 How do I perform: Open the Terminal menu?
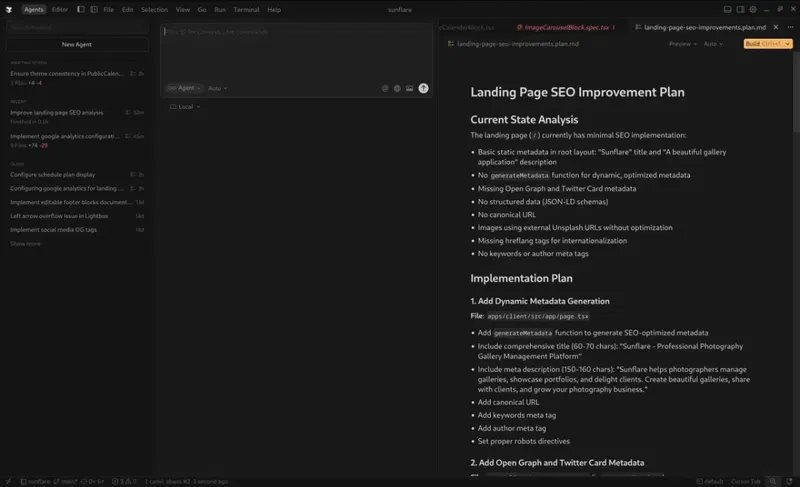pyautogui.click(x=246, y=9)
